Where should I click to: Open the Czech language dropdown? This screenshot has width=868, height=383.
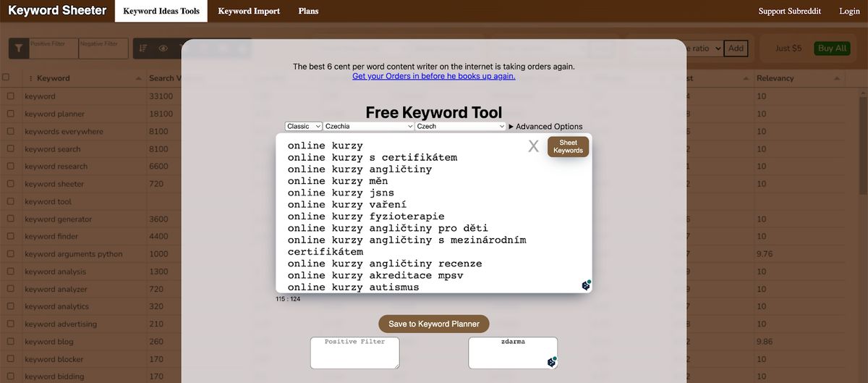coord(461,126)
